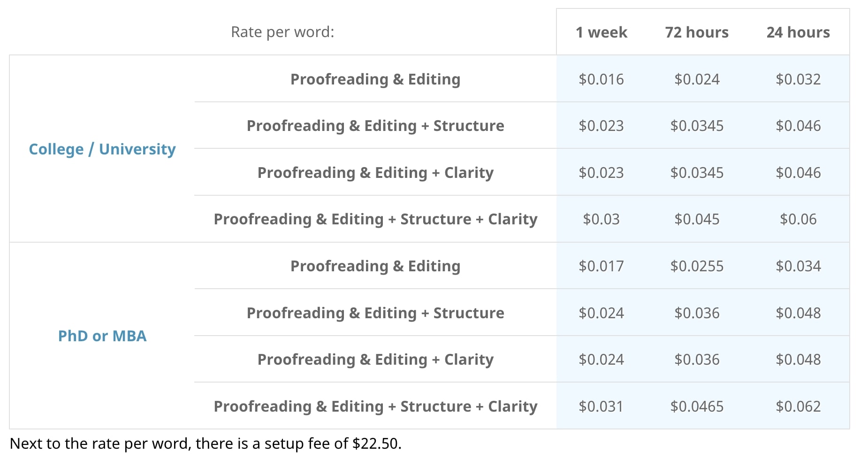Screen dimensions: 868x475
Task: Click the $0.0255 price under 72 hours
Action: (x=697, y=266)
